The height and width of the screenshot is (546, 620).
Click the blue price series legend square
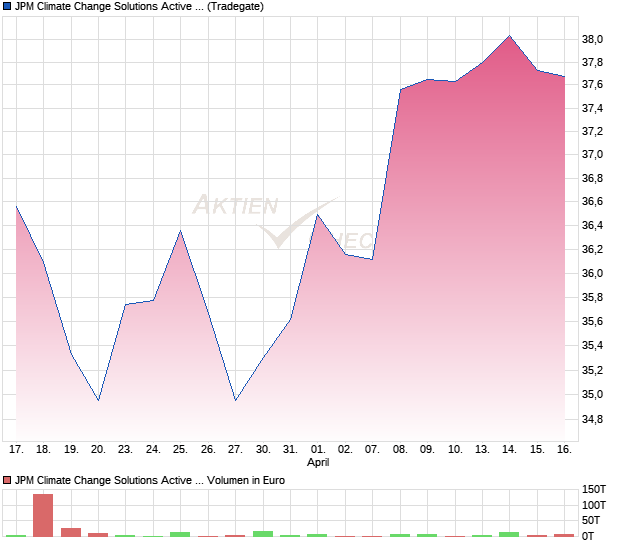click(x=8, y=7)
